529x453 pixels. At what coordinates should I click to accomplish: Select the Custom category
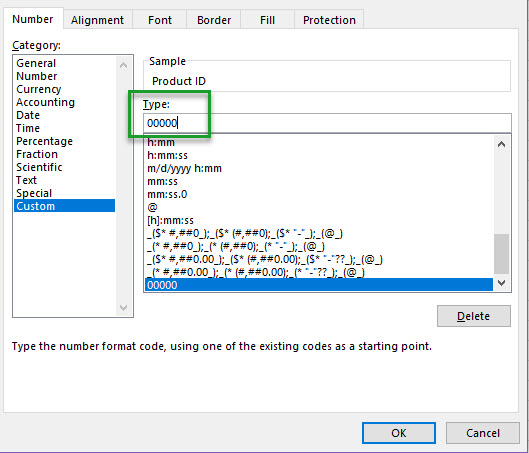click(64, 206)
